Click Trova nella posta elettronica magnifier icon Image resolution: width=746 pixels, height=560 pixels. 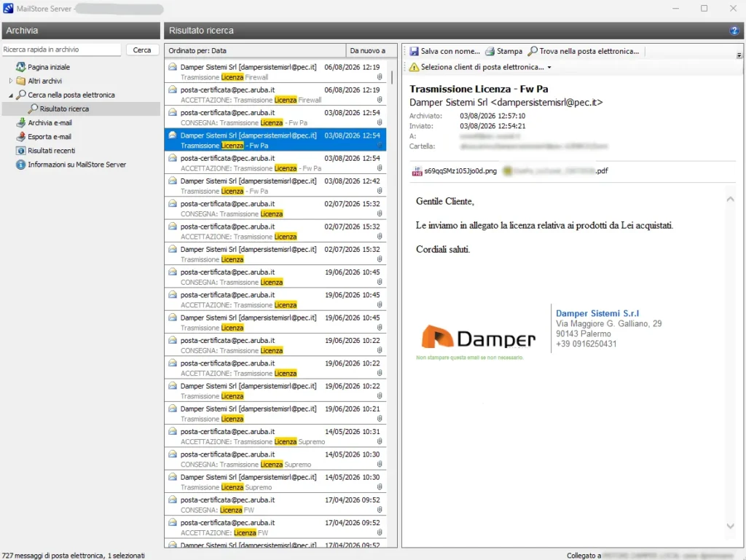[533, 50]
